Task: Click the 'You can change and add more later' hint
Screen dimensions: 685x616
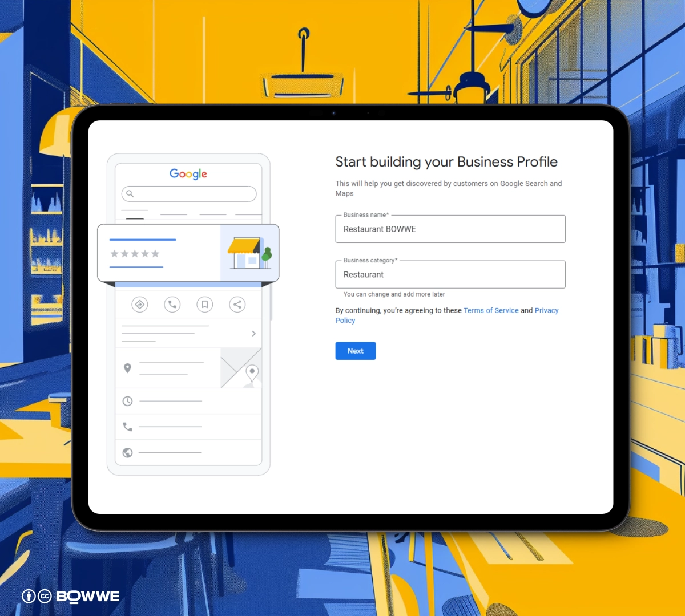Action: [x=394, y=294]
